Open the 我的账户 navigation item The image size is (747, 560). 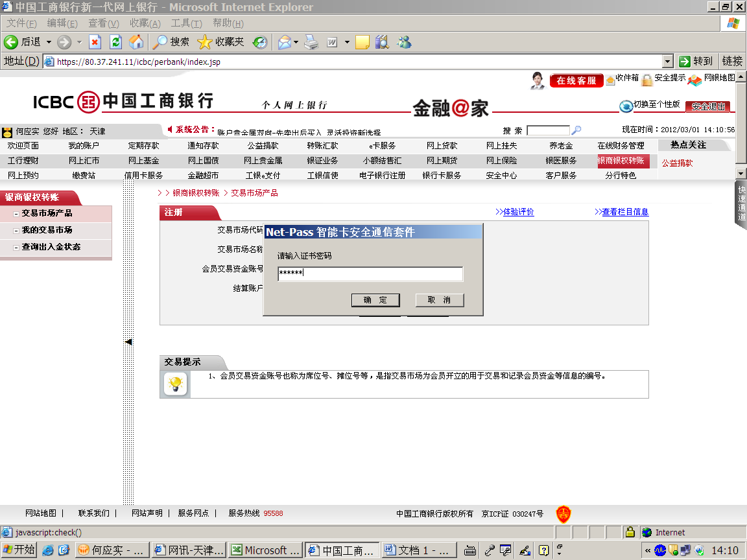pyautogui.click(x=84, y=146)
